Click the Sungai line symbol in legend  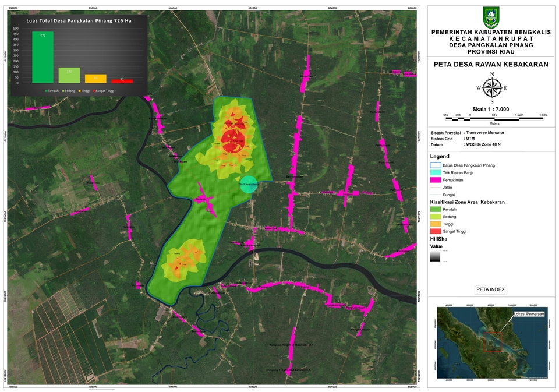pos(436,195)
